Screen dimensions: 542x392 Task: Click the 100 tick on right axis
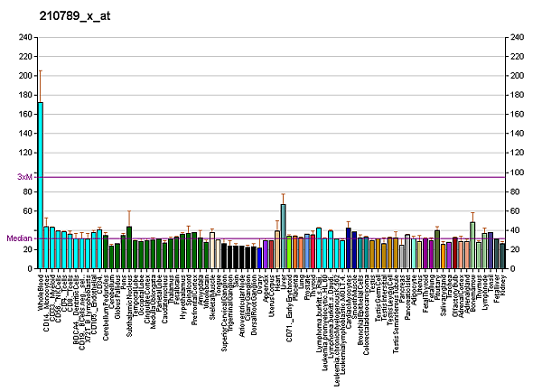(517, 173)
